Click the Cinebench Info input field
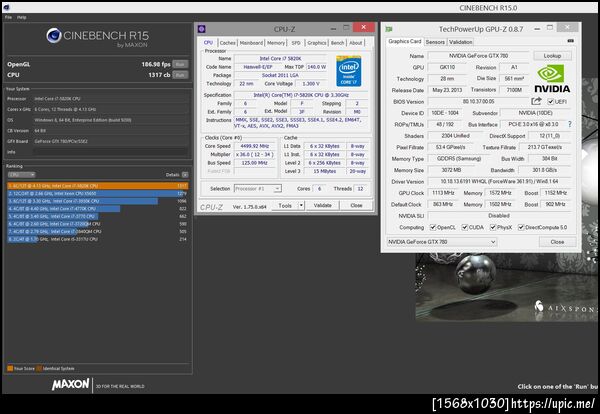Viewport: 600px width, 414px height. [111, 152]
